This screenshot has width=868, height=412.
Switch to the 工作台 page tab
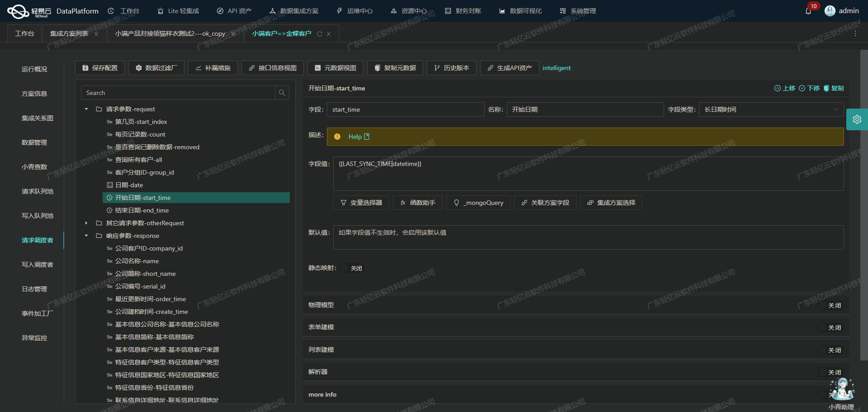pos(24,34)
